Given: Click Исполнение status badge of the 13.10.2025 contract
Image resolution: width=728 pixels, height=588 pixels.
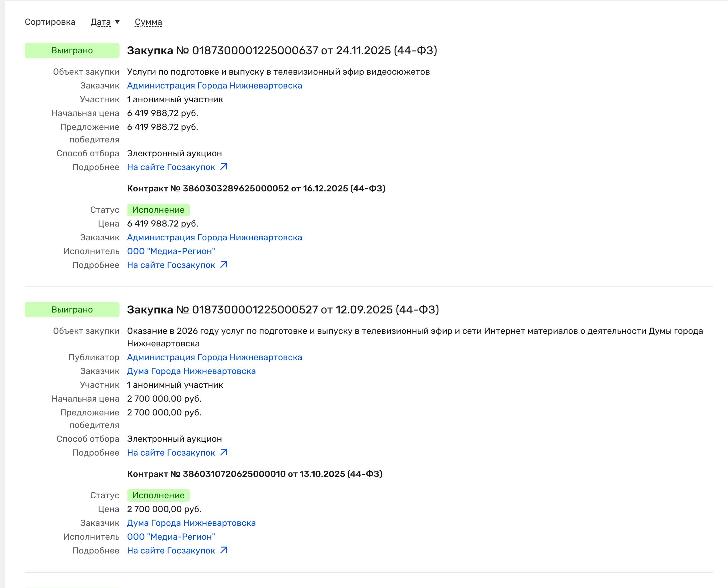Looking at the screenshot, I should click(158, 495).
